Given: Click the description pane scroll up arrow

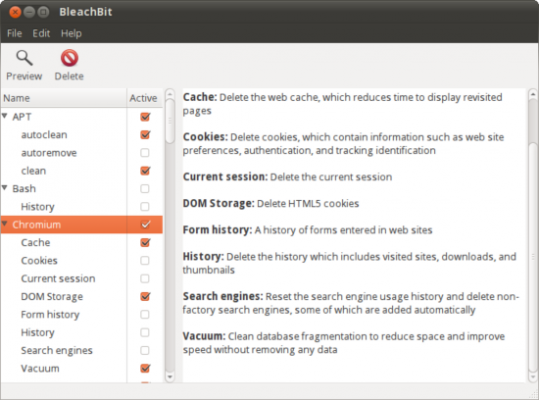Looking at the screenshot, I should click(532, 93).
